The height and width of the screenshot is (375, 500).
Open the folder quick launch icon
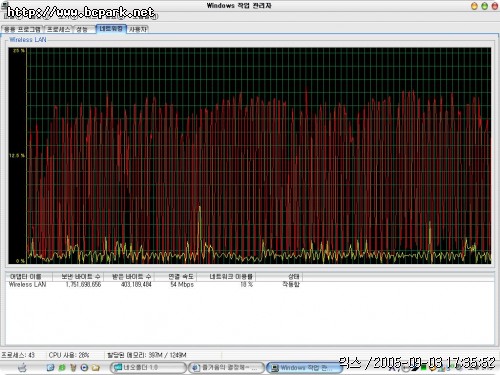[96, 368]
